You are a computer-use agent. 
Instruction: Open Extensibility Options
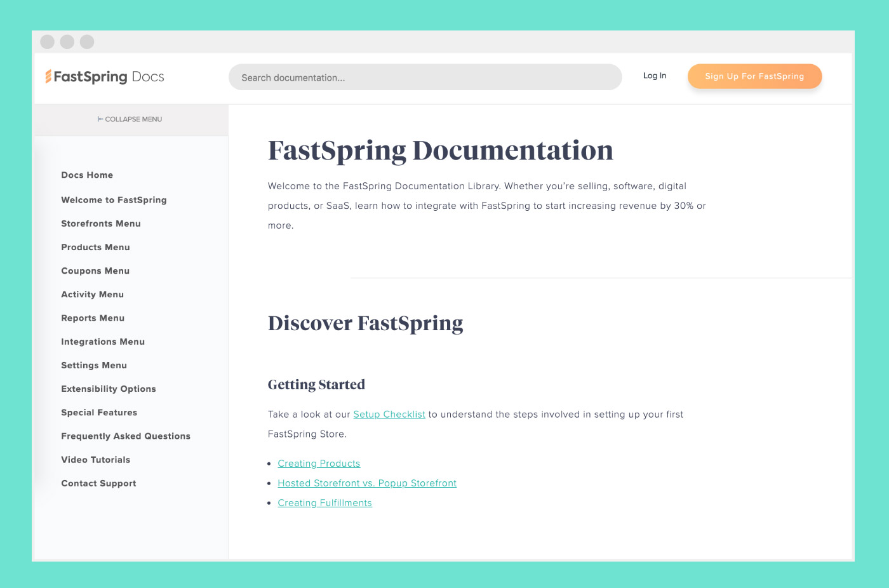pos(108,389)
